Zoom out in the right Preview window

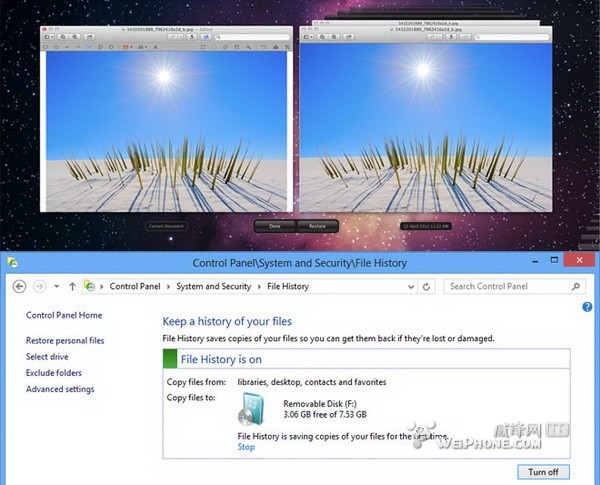322,37
